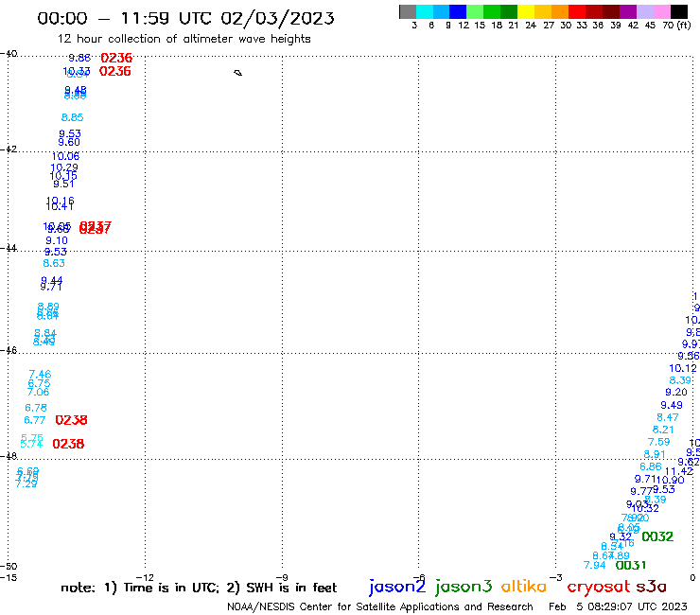700x615 pixels.
Task: Click the 7.06 wave height reading
Action: tap(38, 392)
